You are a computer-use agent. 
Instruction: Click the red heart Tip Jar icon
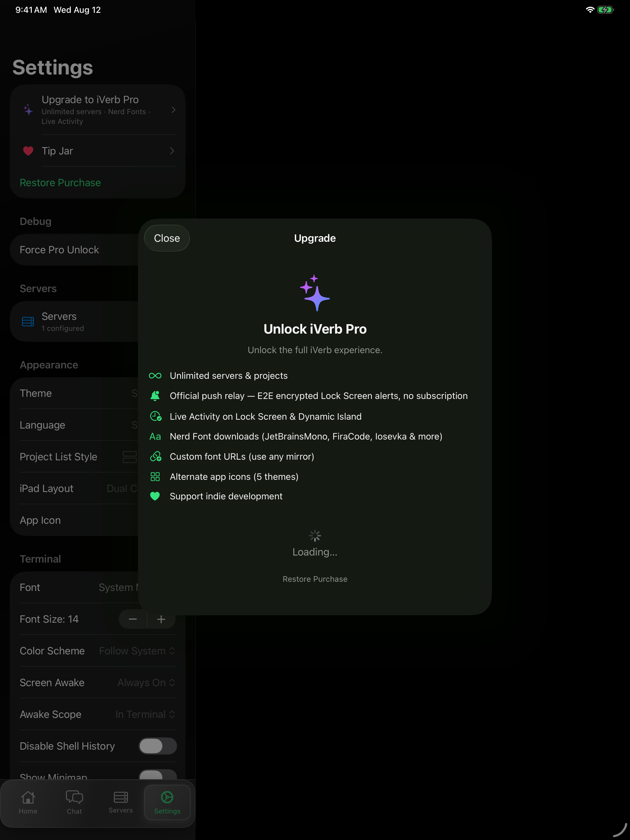click(28, 151)
